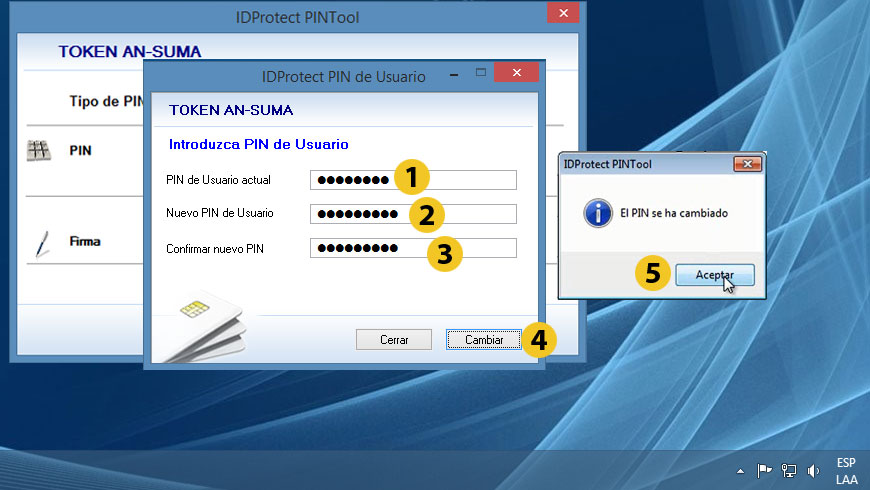
Task: Open the network status tray icon
Action: 788,471
